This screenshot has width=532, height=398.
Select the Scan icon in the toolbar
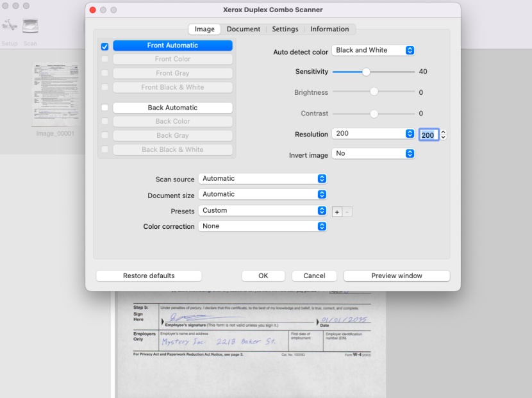coord(29,26)
